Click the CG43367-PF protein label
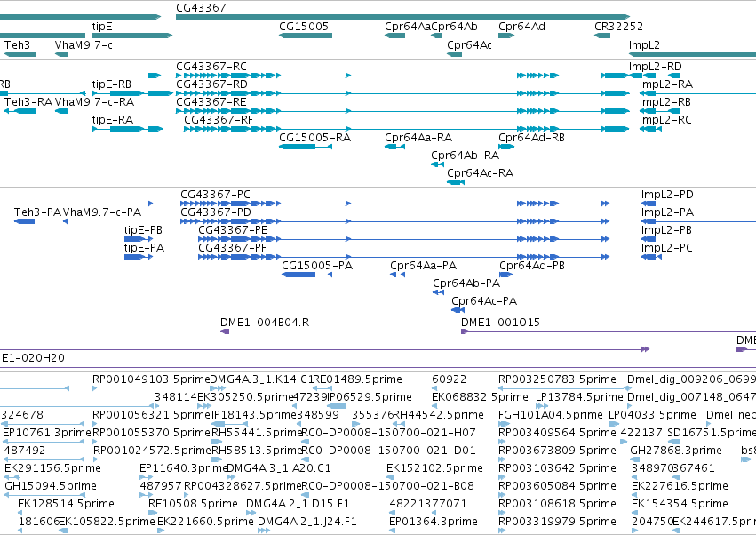 [x=233, y=248]
